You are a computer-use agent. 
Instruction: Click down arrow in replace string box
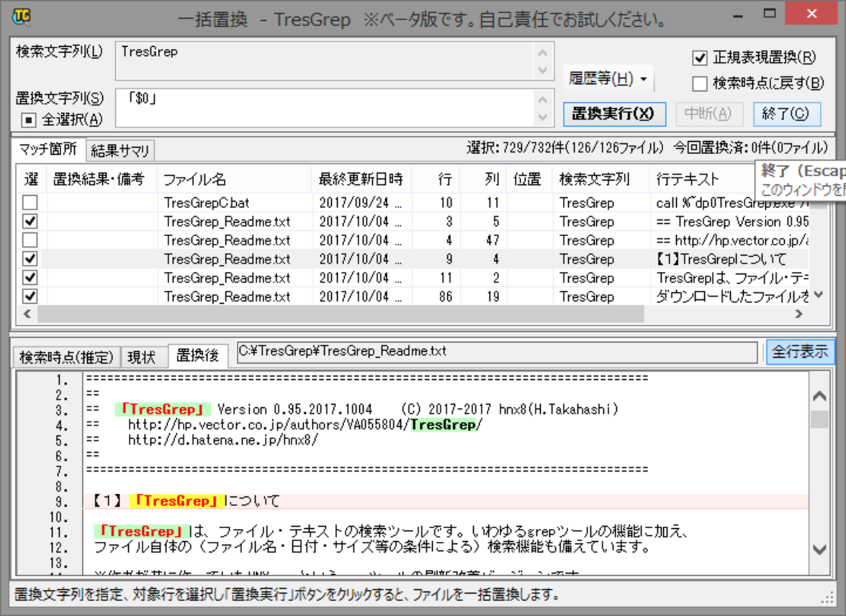pos(543,118)
